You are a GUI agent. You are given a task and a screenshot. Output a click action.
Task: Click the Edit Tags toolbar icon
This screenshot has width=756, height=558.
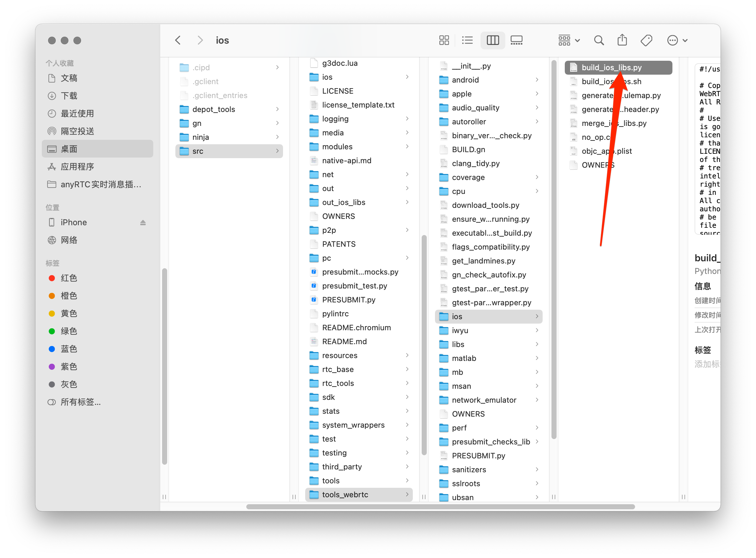(x=646, y=40)
